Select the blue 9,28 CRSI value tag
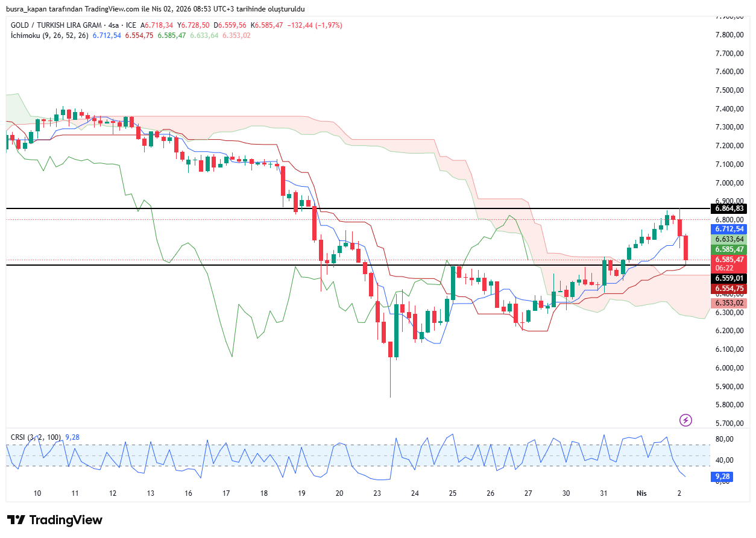 point(723,476)
